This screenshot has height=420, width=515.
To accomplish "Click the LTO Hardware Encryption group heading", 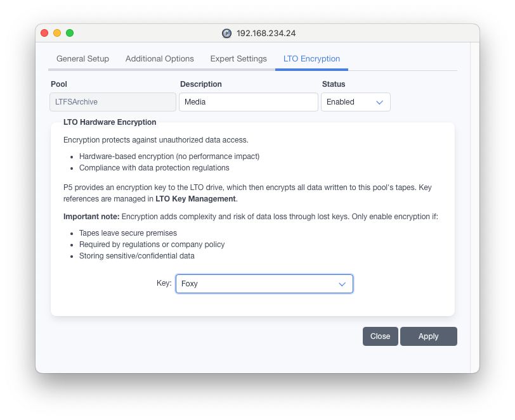I will pyautogui.click(x=110, y=122).
